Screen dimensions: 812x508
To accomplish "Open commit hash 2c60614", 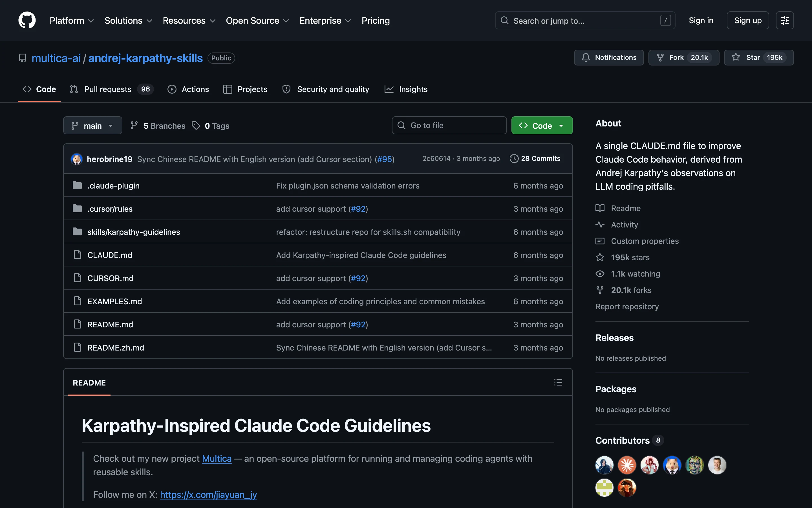I will (x=436, y=159).
